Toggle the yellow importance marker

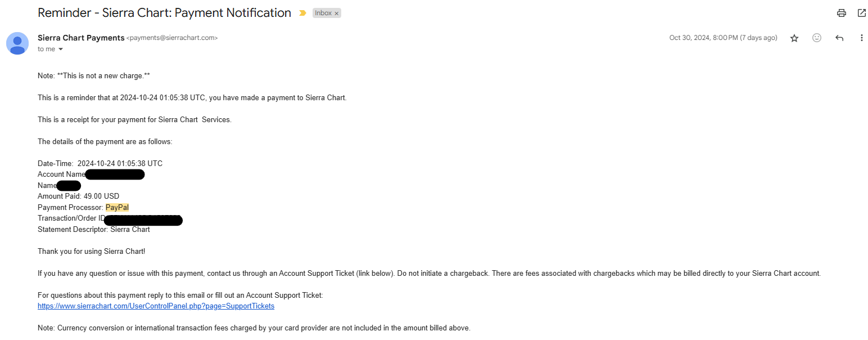coord(303,13)
